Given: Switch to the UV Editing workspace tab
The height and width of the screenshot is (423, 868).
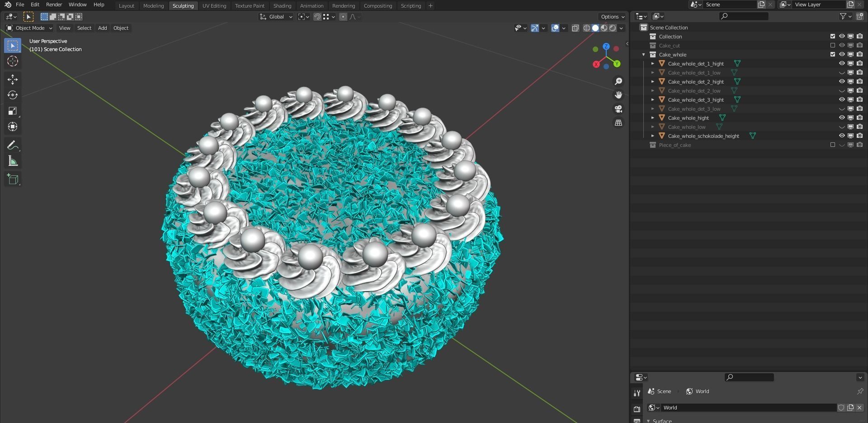Looking at the screenshot, I should tap(214, 6).
